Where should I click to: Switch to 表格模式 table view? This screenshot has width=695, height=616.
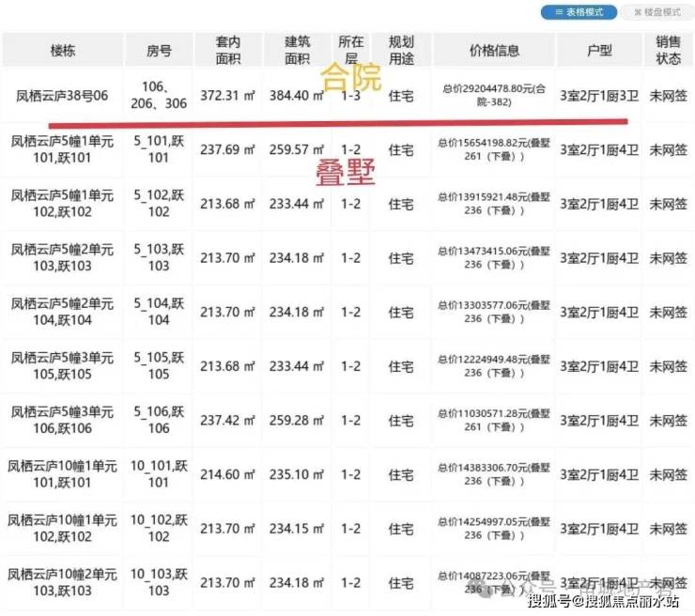tap(579, 12)
